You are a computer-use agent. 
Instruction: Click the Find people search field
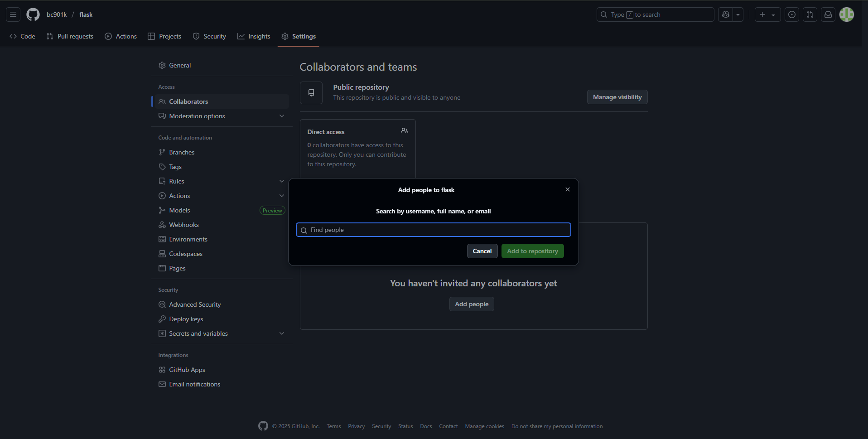[x=434, y=230]
